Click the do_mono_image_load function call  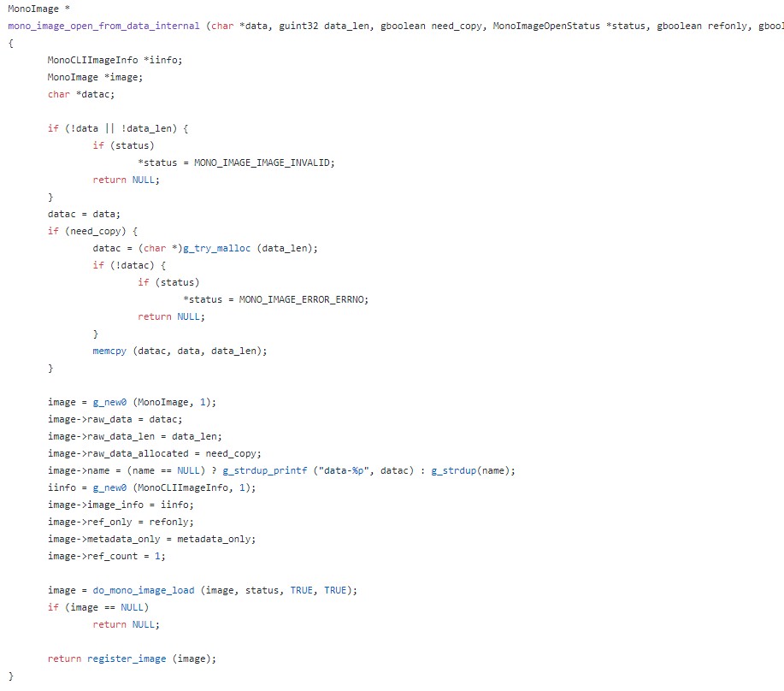[144, 590]
